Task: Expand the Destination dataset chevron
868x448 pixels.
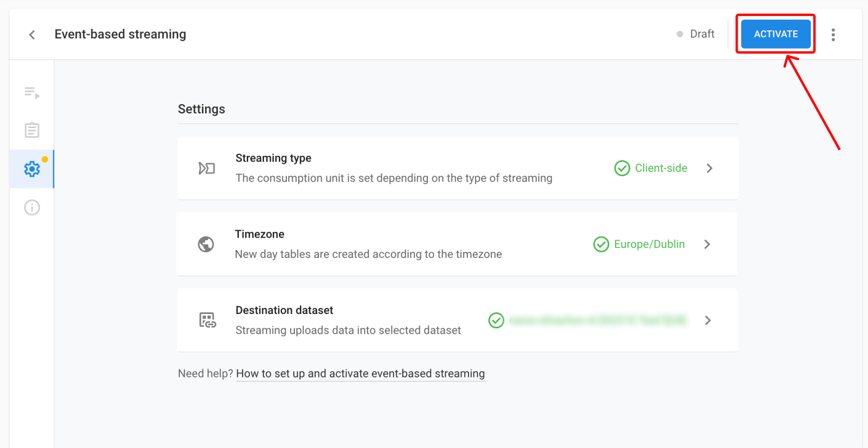Action: (x=708, y=320)
